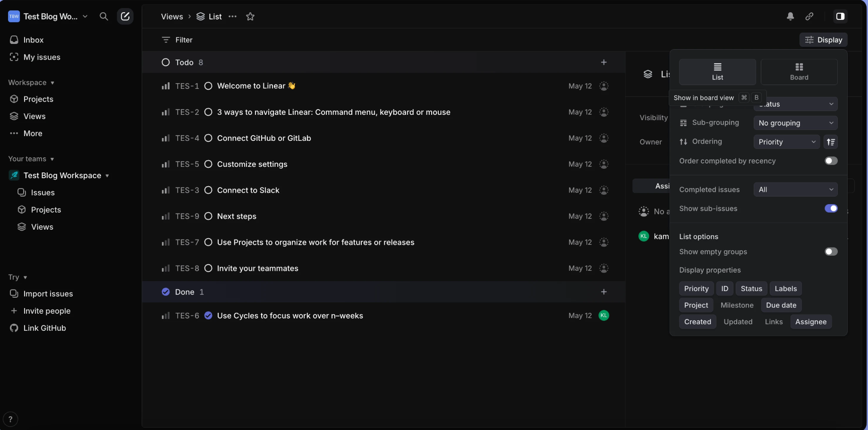This screenshot has height=430, width=868.
Task: Open workspace Projects page
Action: [x=38, y=99]
